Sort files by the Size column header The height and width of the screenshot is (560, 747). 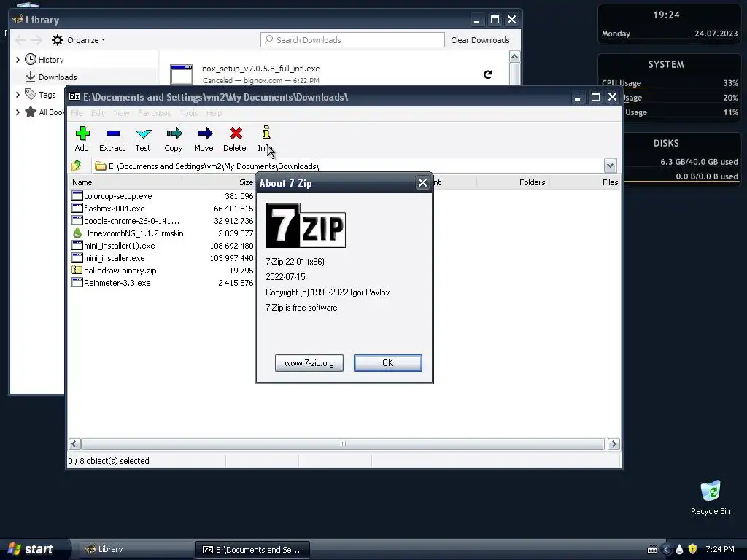pyautogui.click(x=220, y=182)
